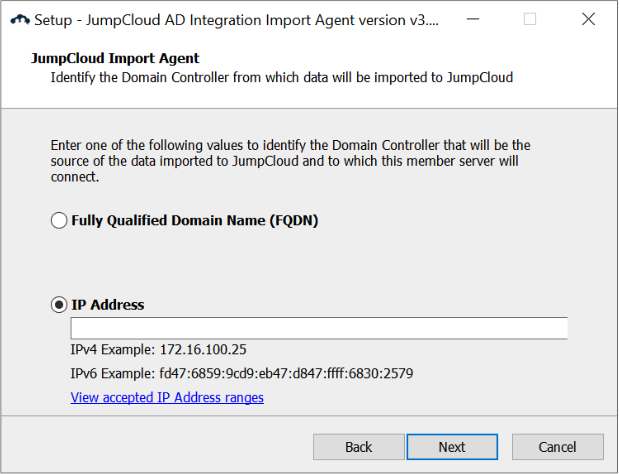This screenshot has height=474, width=619.
Task: Click the IPv6 Example address text
Action: coord(241,373)
